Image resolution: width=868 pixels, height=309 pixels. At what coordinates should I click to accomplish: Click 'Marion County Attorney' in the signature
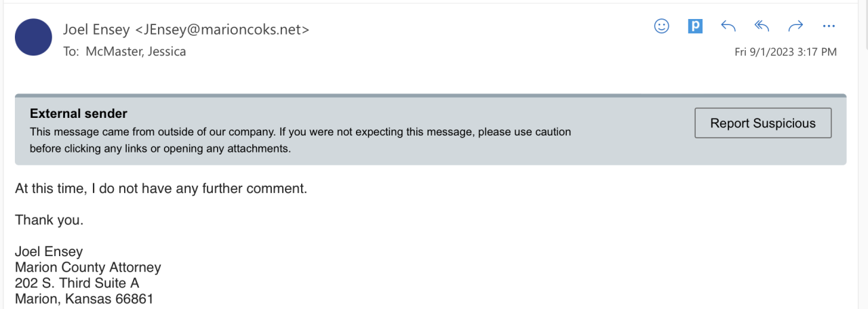pos(87,267)
